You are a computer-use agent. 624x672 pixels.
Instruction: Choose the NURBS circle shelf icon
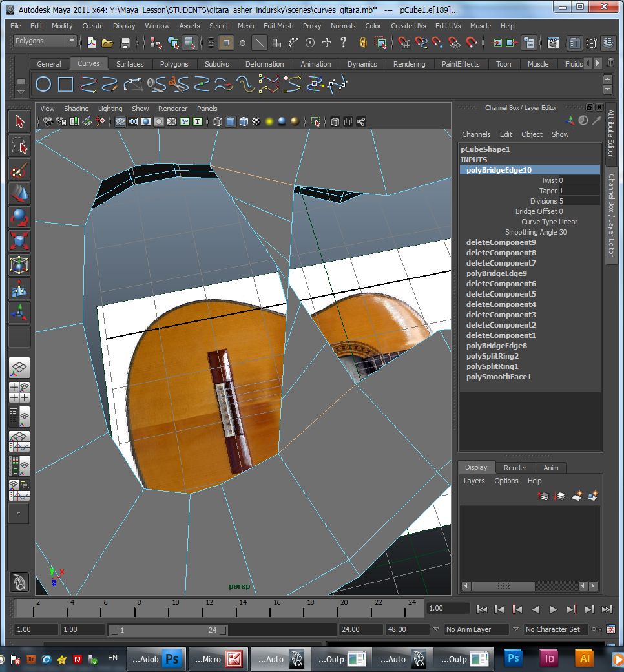[43, 85]
